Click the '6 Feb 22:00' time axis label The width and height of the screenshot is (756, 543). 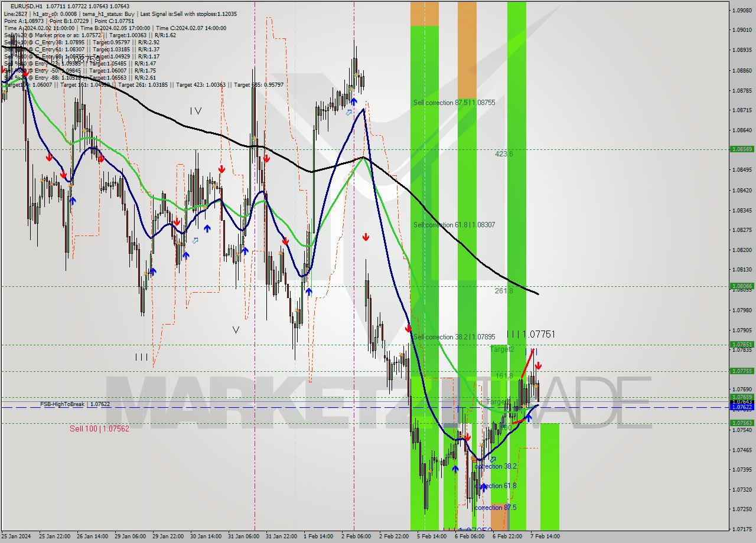point(507,537)
